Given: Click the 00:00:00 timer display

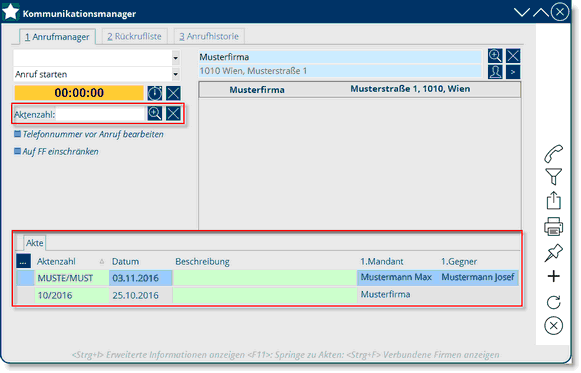Looking at the screenshot, I should (79, 93).
